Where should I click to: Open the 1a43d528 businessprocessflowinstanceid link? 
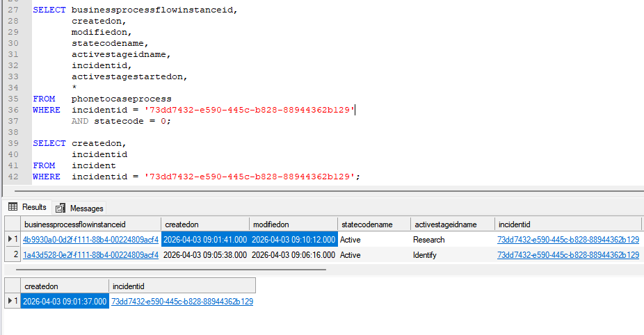pos(90,255)
